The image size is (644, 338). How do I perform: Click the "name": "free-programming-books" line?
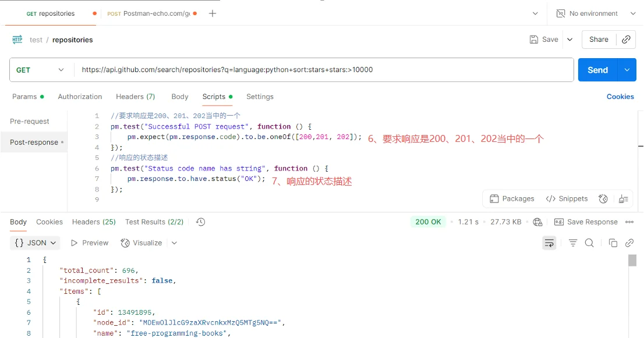[x=162, y=333]
